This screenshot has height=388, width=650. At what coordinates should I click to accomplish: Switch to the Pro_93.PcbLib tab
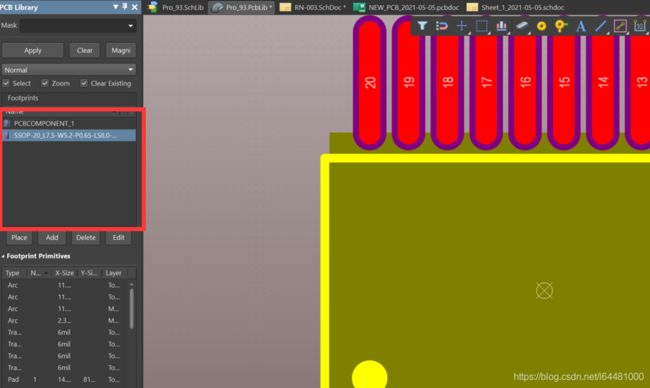point(241,7)
